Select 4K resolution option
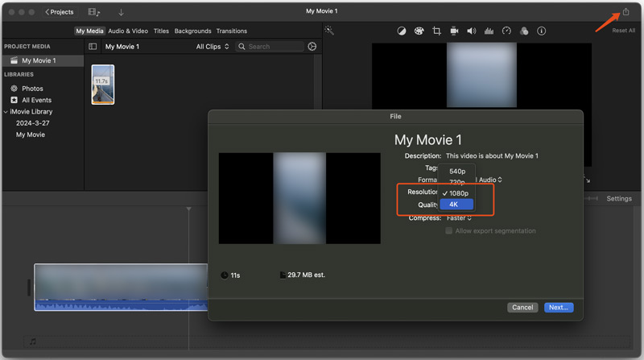644x360 pixels. pyautogui.click(x=456, y=205)
